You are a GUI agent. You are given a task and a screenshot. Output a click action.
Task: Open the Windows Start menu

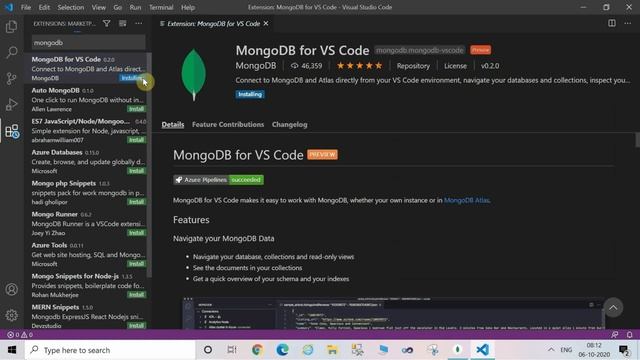point(12,350)
